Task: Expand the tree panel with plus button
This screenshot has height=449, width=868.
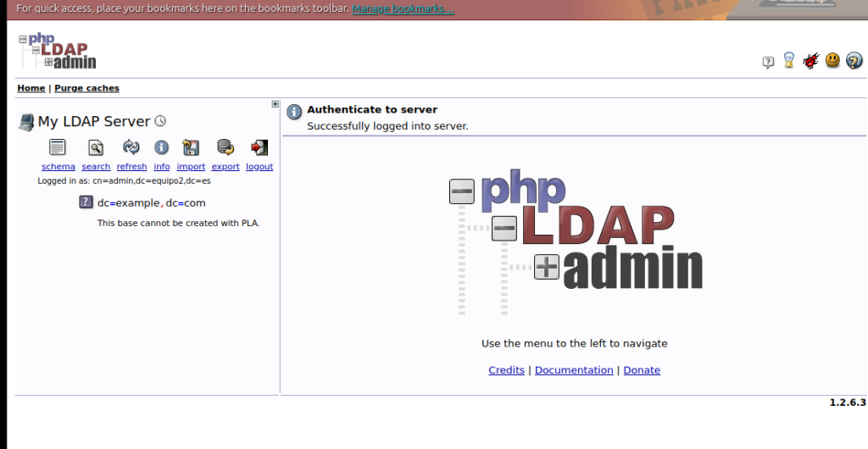Action: click(x=275, y=104)
